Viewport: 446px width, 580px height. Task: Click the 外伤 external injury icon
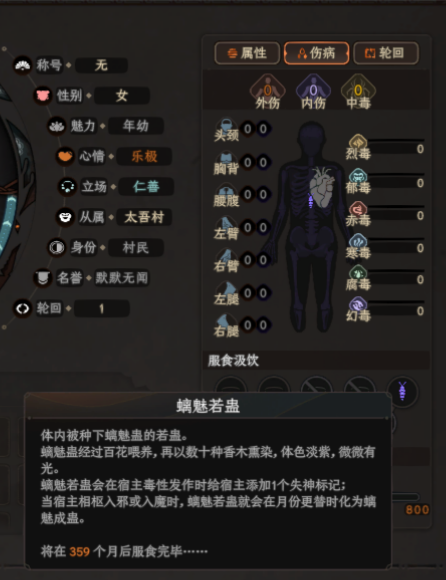coord(267,91)
